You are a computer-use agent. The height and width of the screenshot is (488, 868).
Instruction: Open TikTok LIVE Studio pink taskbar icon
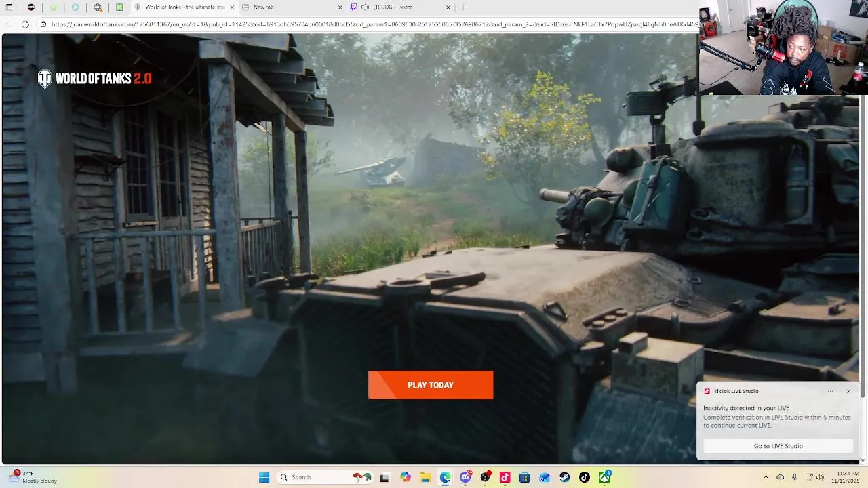coord(505,477)
